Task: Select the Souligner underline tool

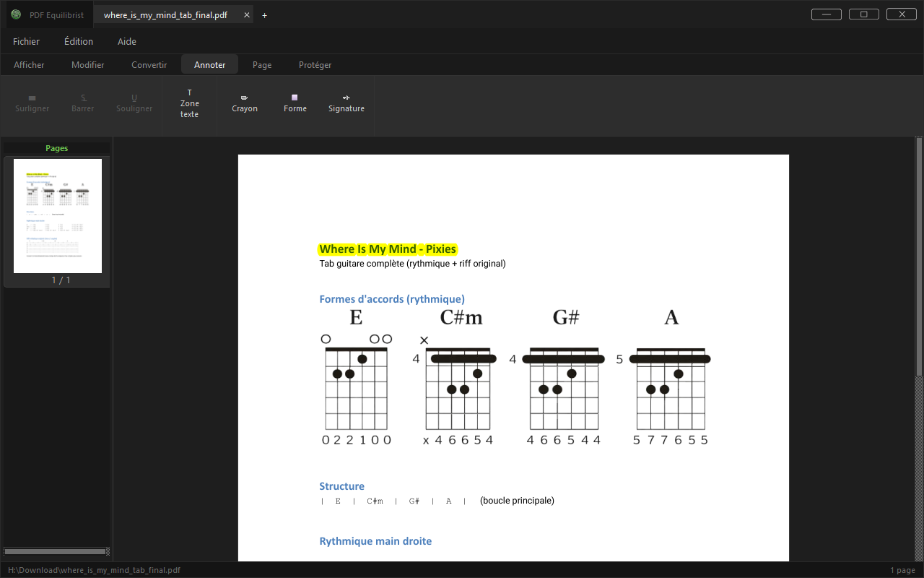Action: tap(134, 103)
